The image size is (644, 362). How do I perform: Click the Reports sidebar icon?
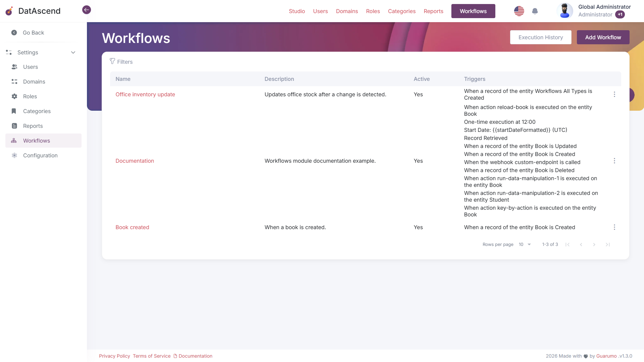[14, 126]
